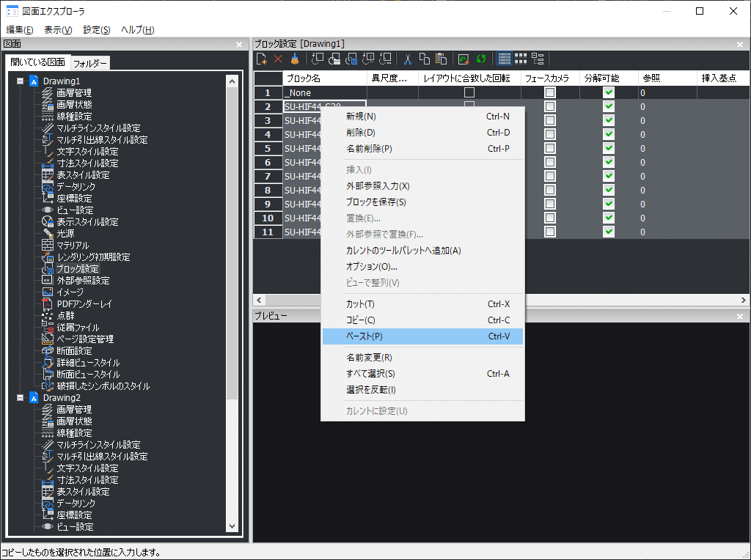This screenshot has width=751, height=560.
Task: Open the ヘルプ(H) menu
Action: tap(137, 29)
